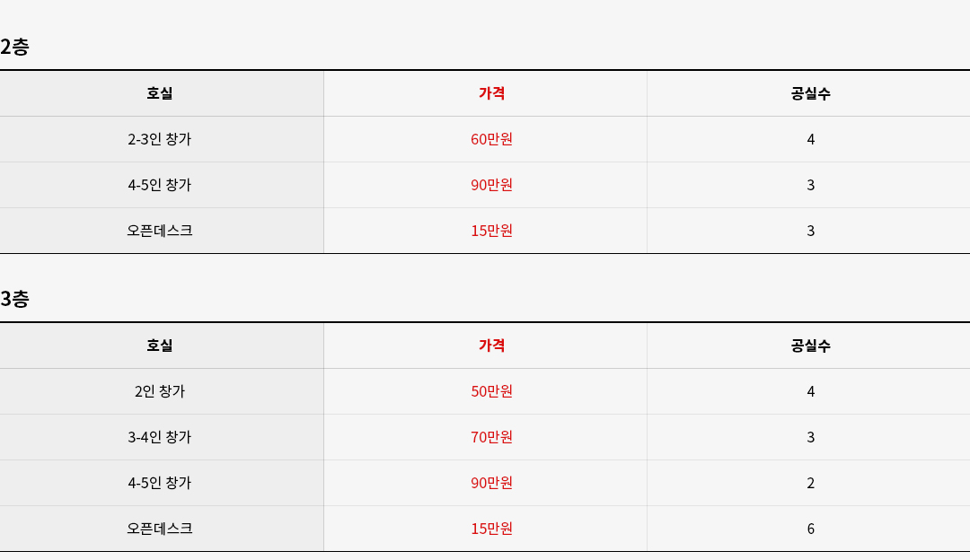Click the 2-3인 창가 room row
970x560 pixels.
pos(485,139)
